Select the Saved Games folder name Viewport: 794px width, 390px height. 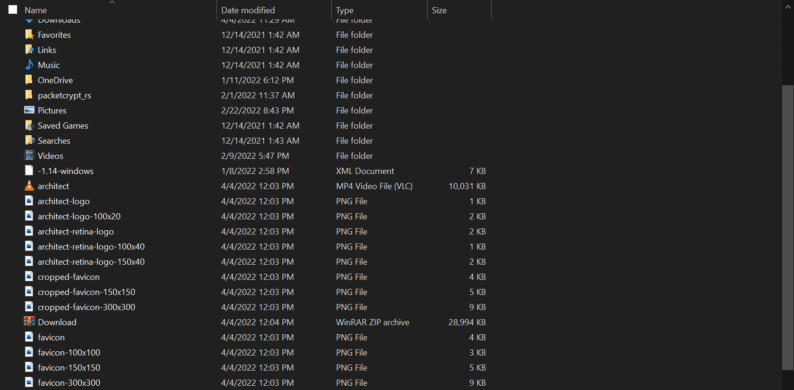63,126
